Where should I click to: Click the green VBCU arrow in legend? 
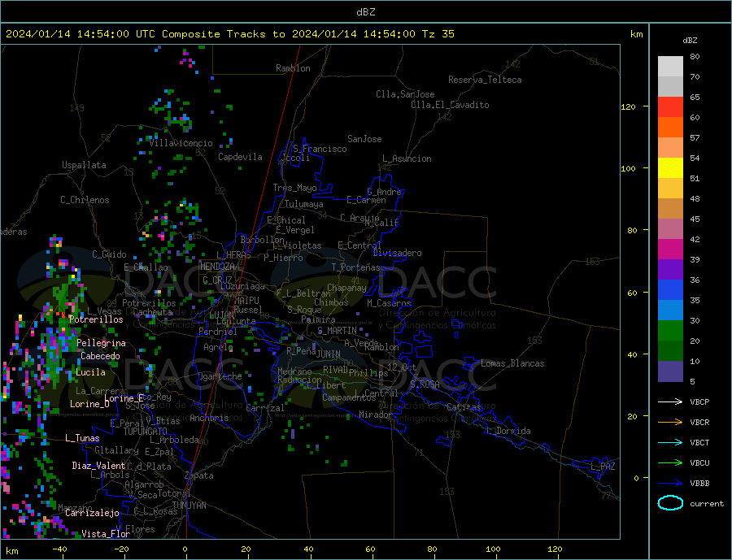coord(670,463)
